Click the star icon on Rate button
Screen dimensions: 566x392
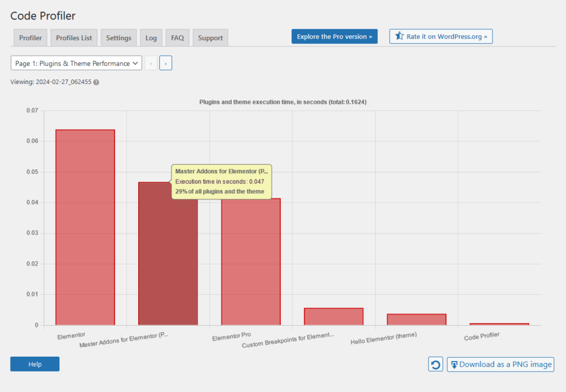pyautogui.click(x=399, y=36)
